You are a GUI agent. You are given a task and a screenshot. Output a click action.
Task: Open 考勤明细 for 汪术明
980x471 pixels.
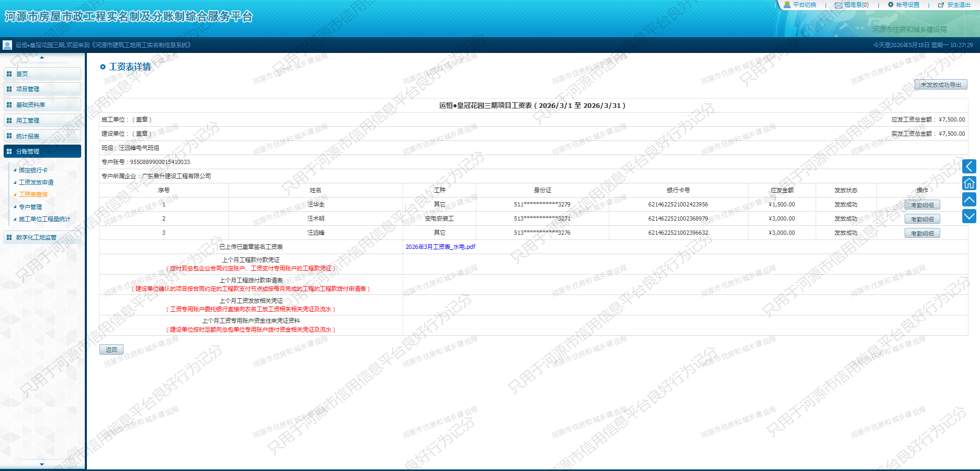922,219
